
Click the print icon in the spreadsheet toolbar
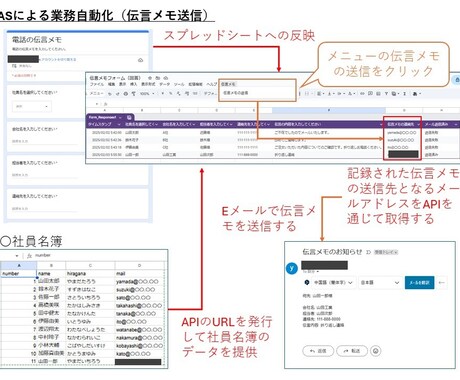pyautogui.click(x=126, y=94)
